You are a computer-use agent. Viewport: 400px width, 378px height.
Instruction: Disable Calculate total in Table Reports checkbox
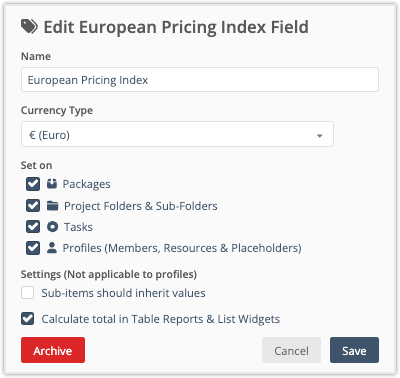click(x=27, y=319)
